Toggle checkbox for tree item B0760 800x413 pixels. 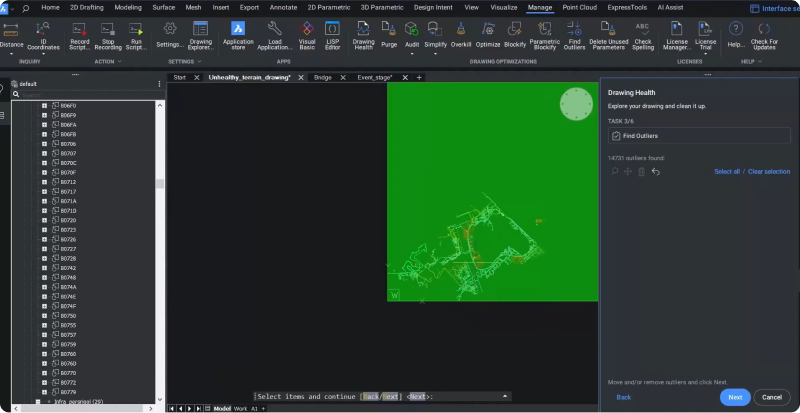point(44,354)
